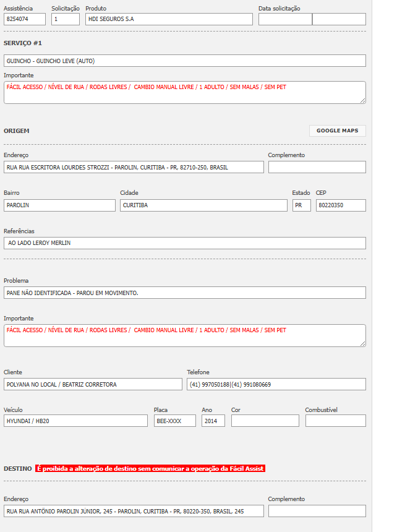This screenshot has width=397, height=532.
Task: Click the empty Combustível field
Action: point(335,421)
